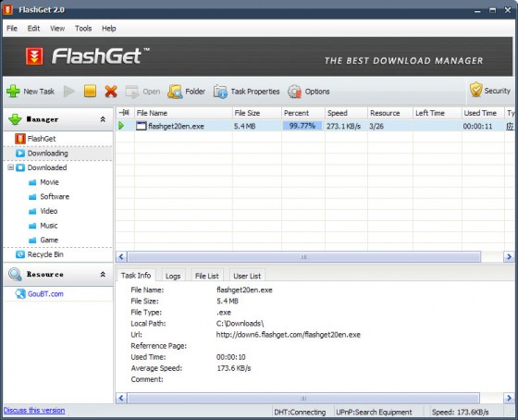Sort by File Size column header

click(x=257, y=113)
